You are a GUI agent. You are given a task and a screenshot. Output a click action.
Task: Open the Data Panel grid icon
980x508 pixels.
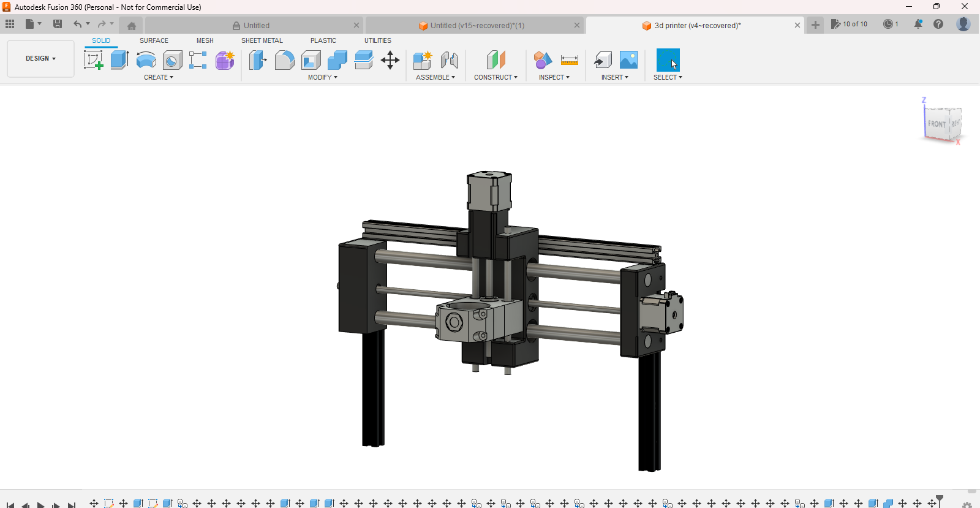(10, 24)
